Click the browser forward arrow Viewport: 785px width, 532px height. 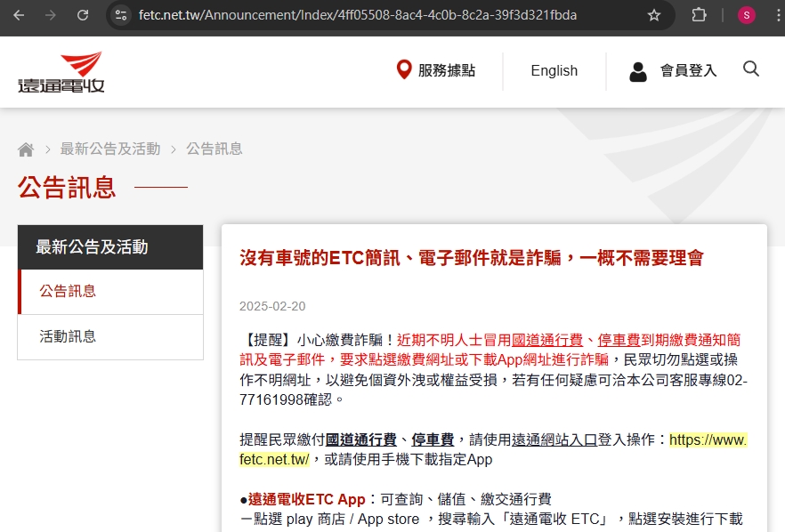pos(51,15)
